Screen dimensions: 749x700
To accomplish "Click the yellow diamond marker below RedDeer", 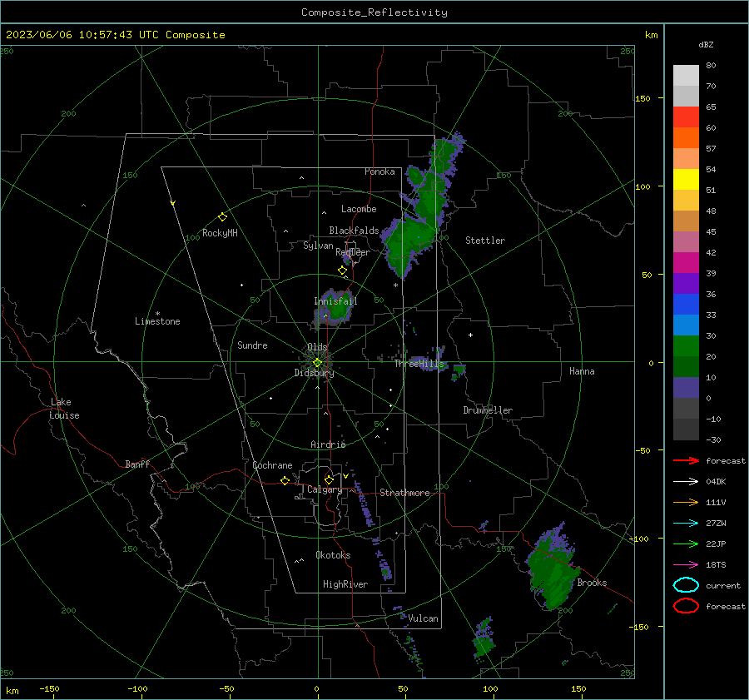I will click(x=342, y=271).
